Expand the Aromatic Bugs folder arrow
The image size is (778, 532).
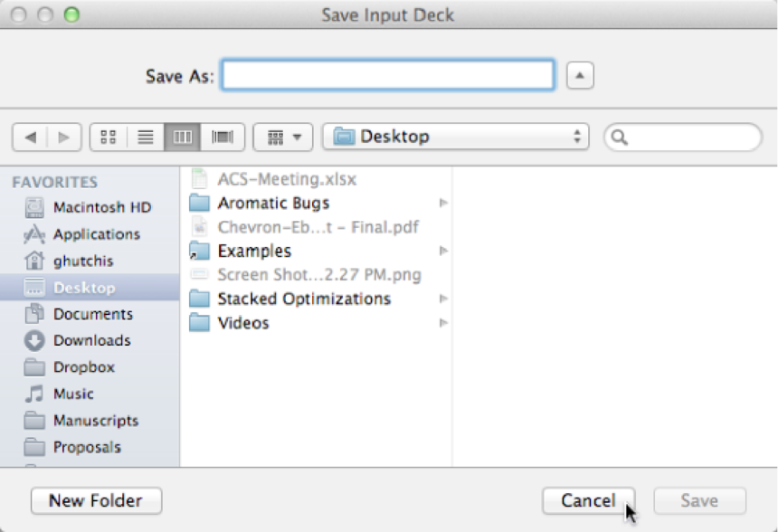coord(443,204)
